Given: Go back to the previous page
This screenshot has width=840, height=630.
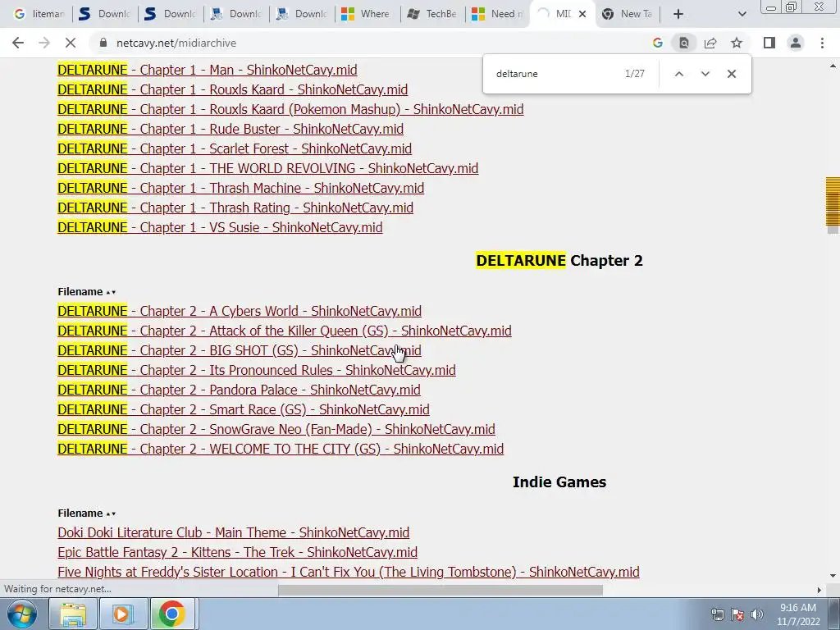Looking at the screenshot, I should [x=18, y=43].
